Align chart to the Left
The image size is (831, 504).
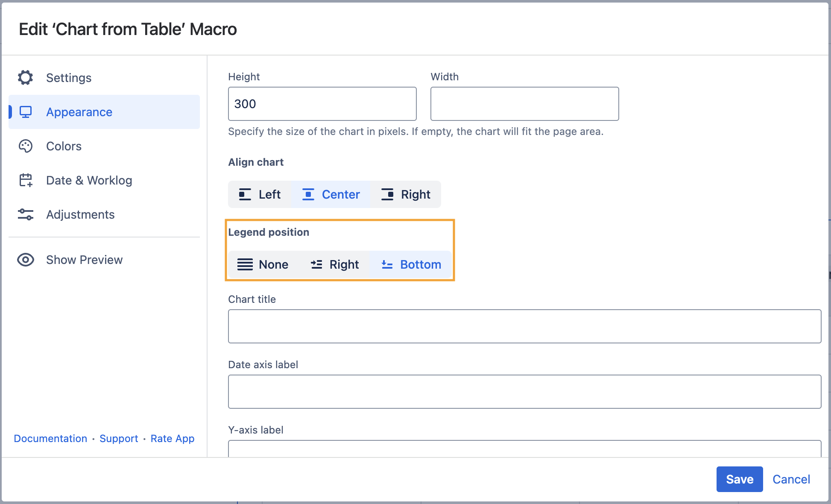click(260, 194)
